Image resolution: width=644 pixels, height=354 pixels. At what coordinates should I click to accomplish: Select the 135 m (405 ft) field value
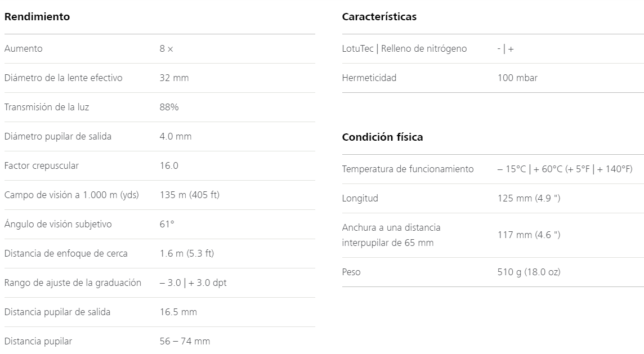(x=190, y=195)
